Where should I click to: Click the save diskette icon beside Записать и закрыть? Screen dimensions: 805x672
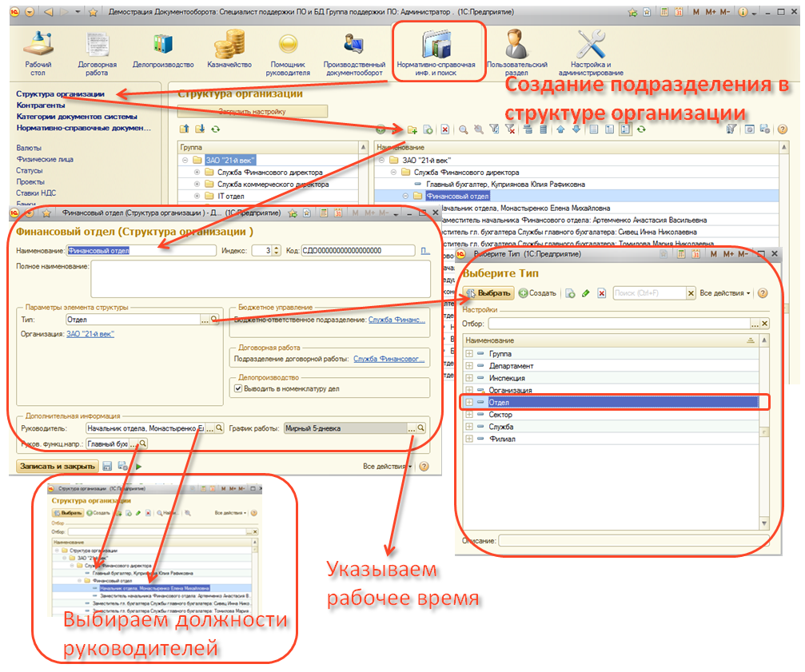click(107, 466)
